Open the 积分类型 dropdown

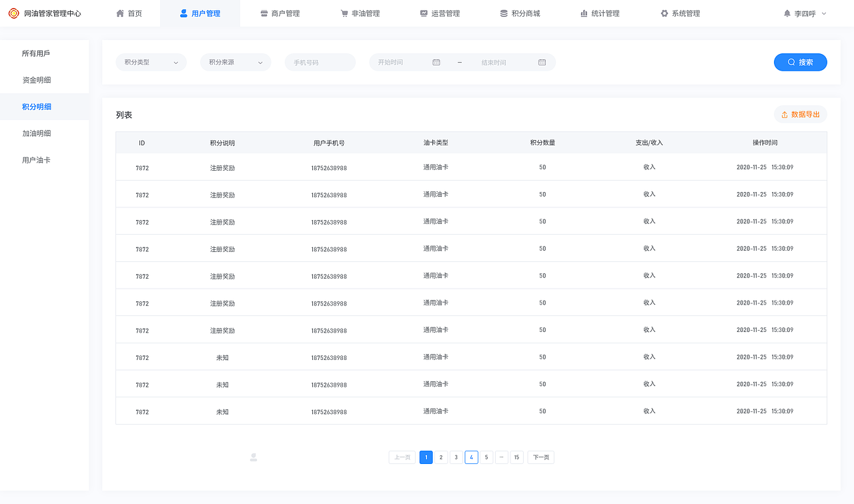click(x=151, y=62)
